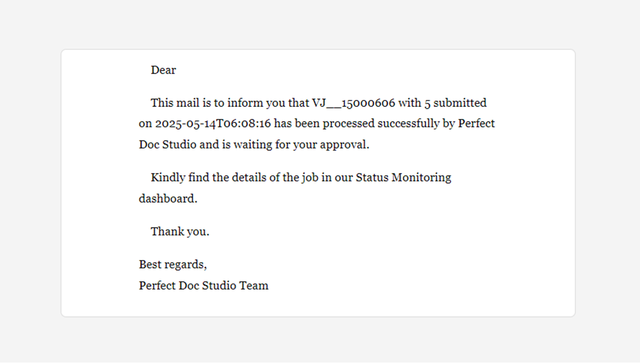
Task: Click the "Dear" greeting text
Action: [163, 70]
